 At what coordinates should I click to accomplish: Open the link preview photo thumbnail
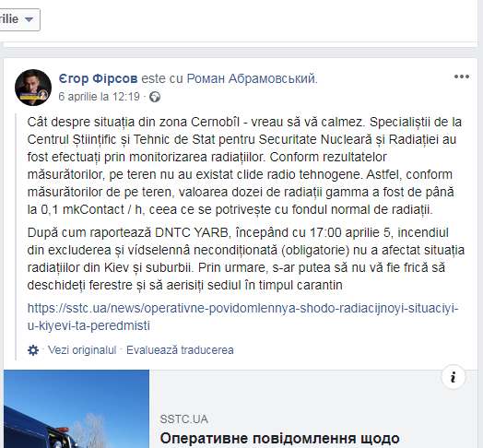(x=77, y=409)
